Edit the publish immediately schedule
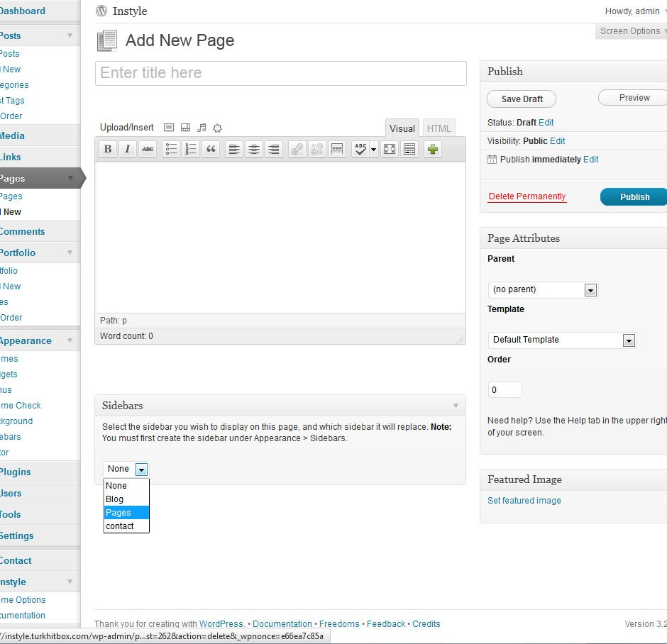Image resolution: width=667 pixels, height=644 pixels. [590, 160]
